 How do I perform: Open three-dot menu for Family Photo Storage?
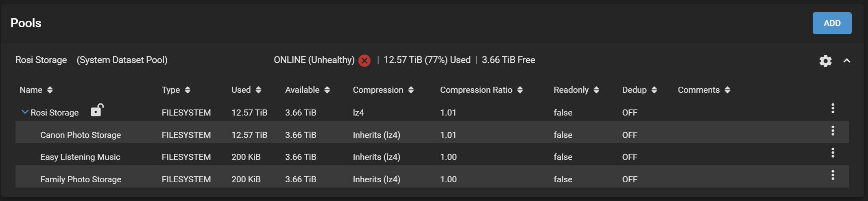pos(833,175)
